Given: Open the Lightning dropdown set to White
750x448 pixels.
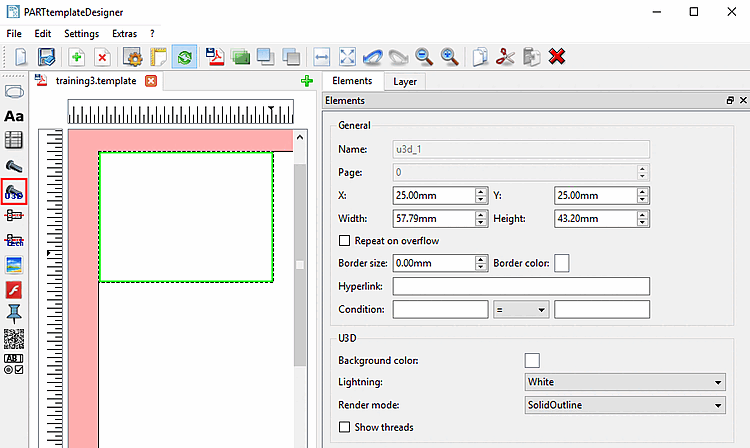Looking at the screenshot, I should 625,382.
